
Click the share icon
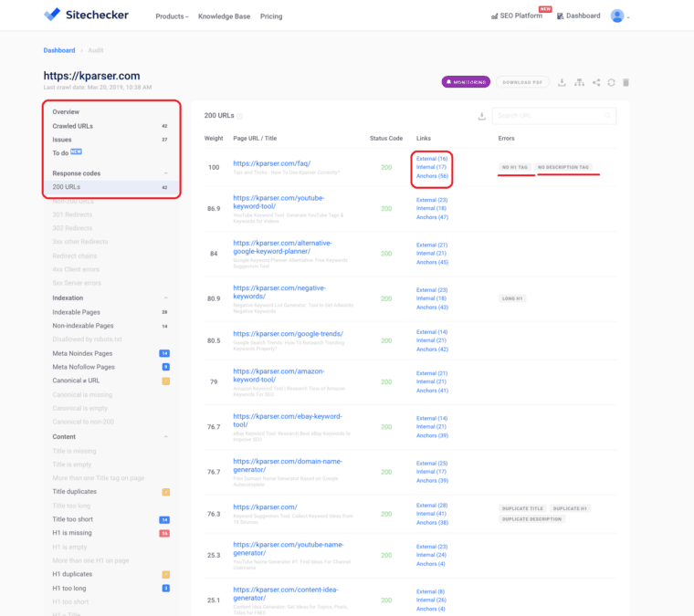click(x=596, y=82)
